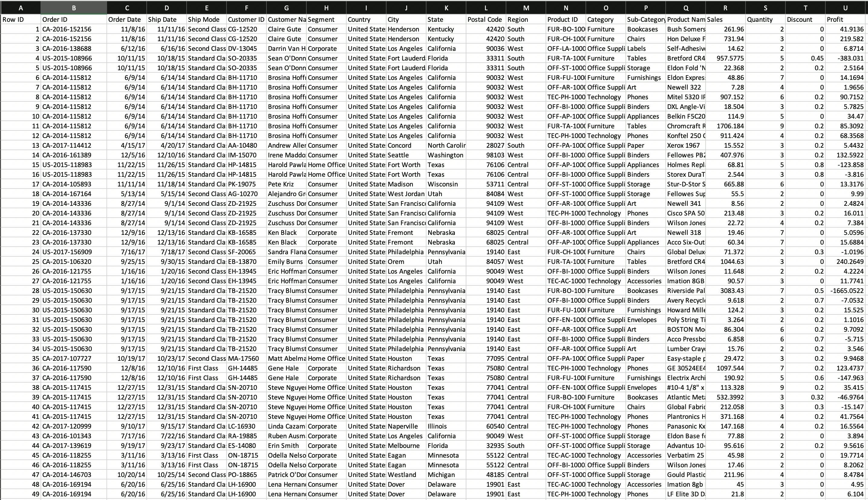Select Order ID cell CA-2016-138688

[x=74, y=48]
